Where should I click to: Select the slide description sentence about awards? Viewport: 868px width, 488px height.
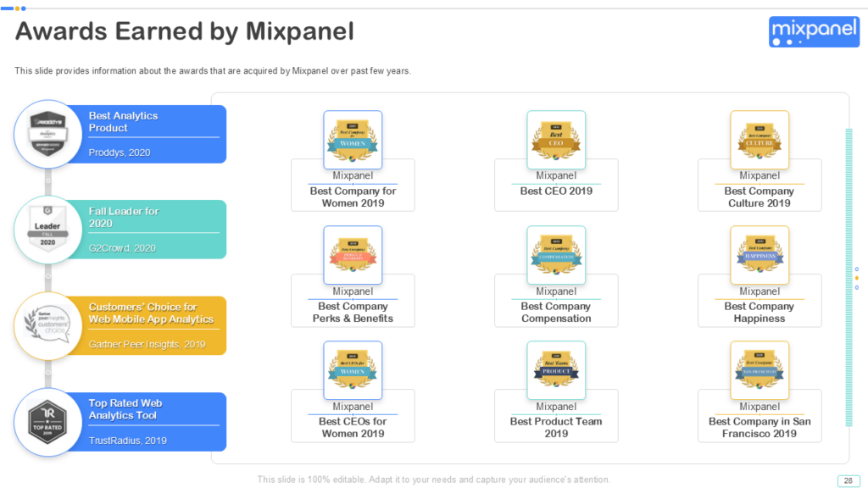pyautogui.click(x=213, y=71)
